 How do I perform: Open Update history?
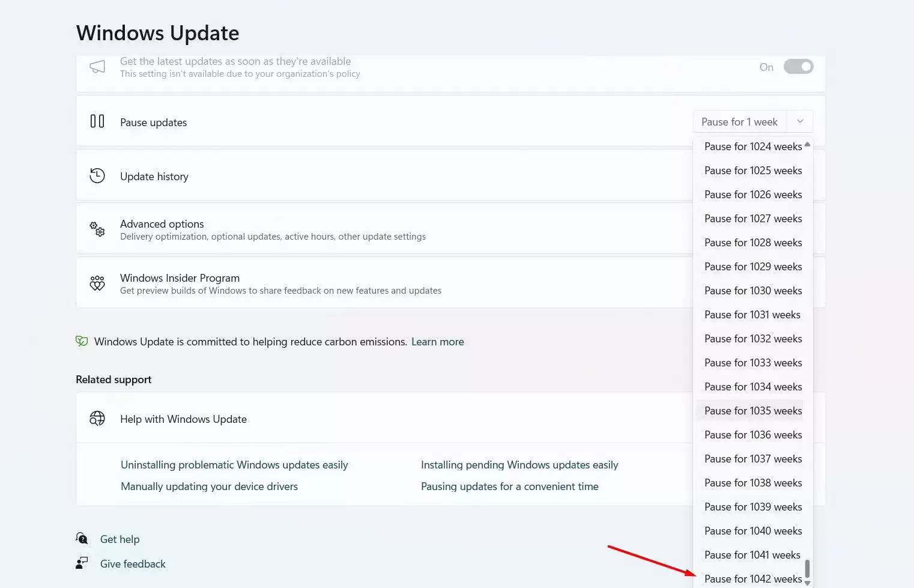click(384, 176)
